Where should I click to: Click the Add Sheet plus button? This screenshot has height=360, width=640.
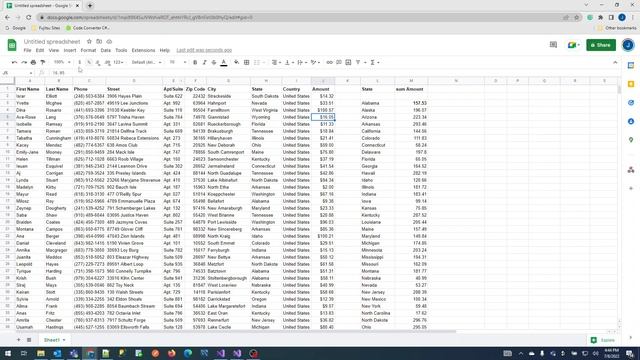tap(18, 340)
